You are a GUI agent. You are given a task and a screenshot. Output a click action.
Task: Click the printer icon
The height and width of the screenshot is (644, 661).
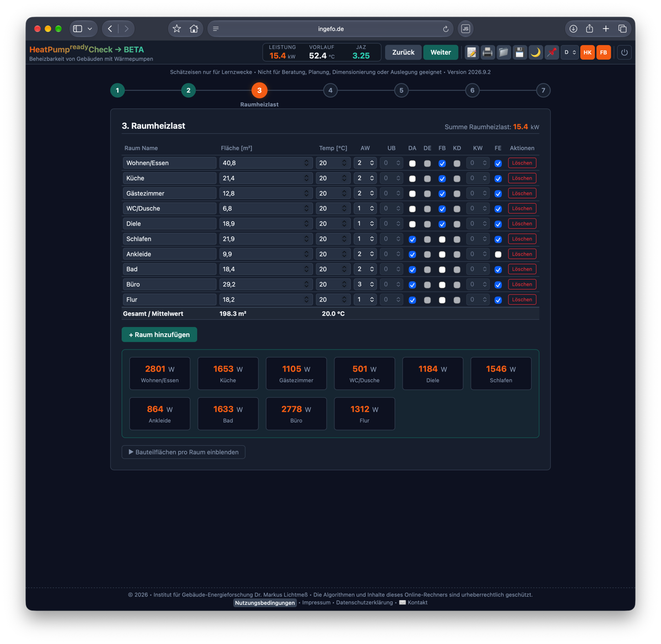pos(487,52)
